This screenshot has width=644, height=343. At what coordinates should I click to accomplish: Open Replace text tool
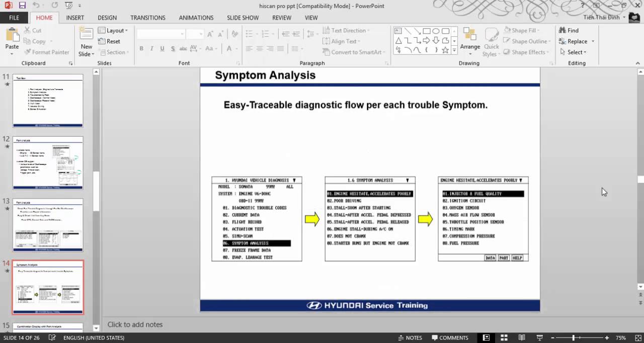[x=573, y=41]
